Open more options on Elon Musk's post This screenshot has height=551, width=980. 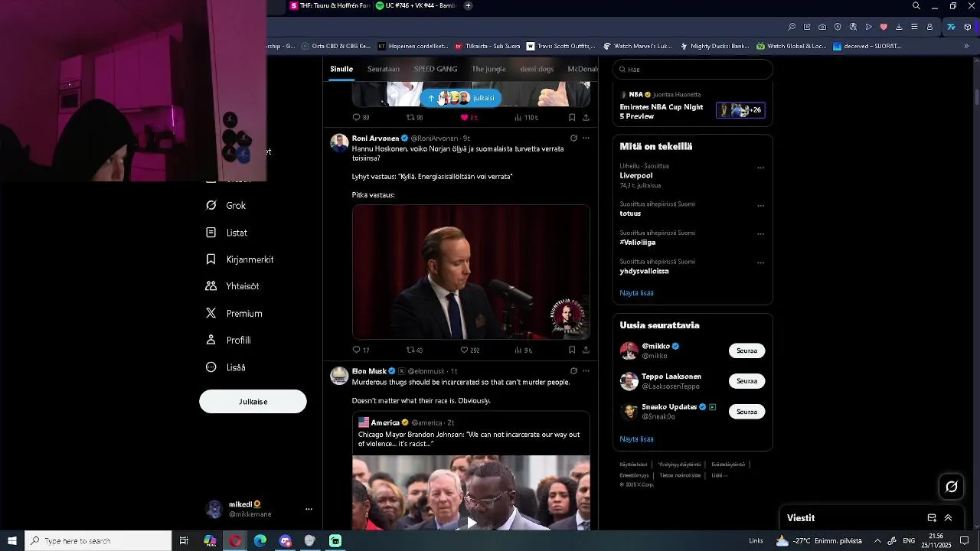586,371
